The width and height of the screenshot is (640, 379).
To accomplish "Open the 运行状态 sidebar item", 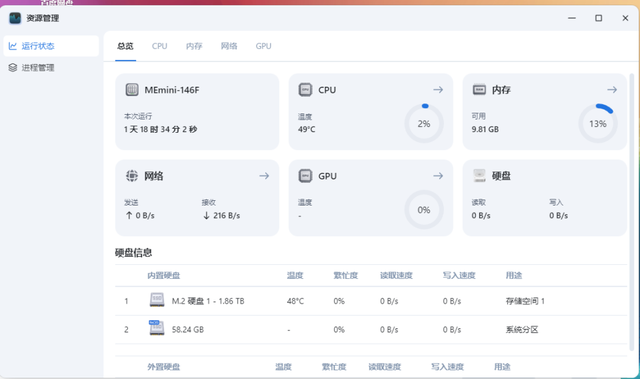I will [51, 46].
